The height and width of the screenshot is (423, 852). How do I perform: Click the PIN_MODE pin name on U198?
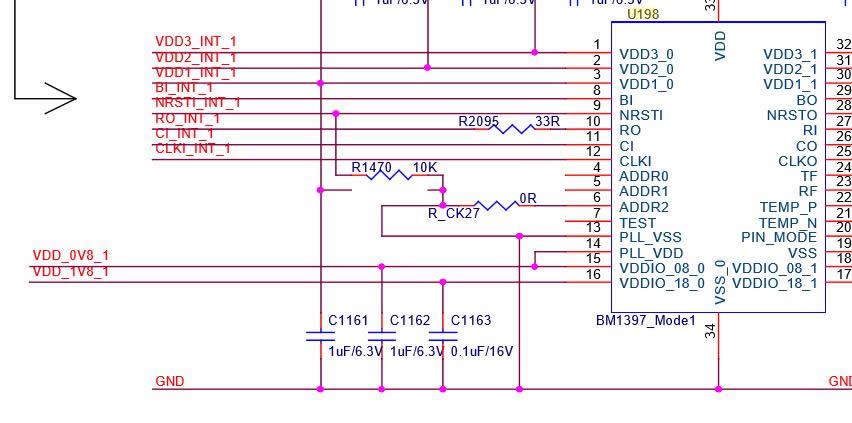pyautogui.click(x=779, y=238)
